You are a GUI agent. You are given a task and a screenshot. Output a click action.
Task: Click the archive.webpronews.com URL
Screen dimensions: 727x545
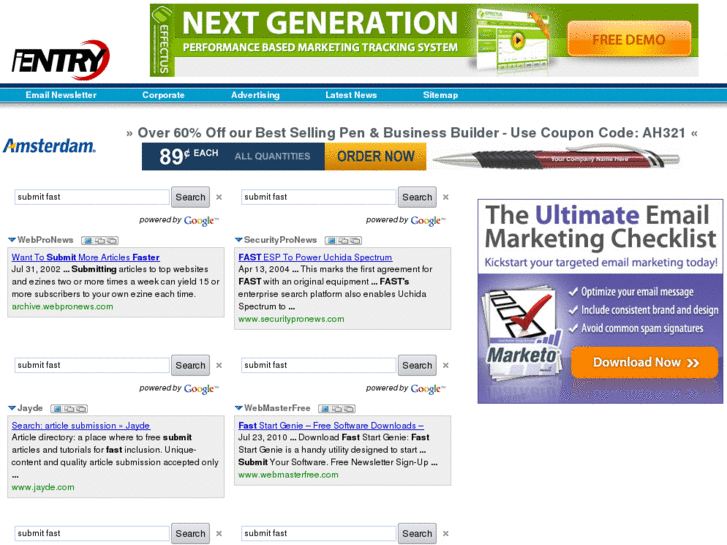(63, 307)
